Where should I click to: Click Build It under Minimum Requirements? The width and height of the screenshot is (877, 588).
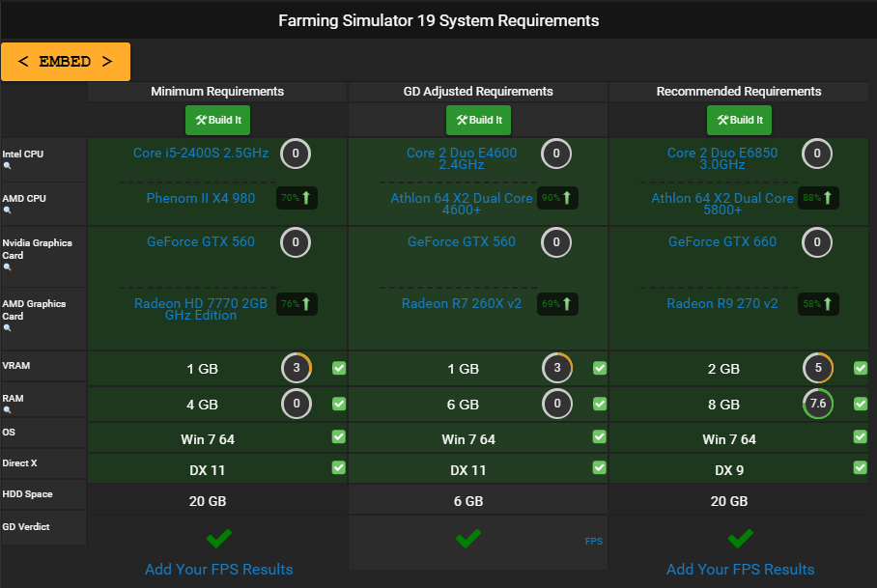click(217, 120)
